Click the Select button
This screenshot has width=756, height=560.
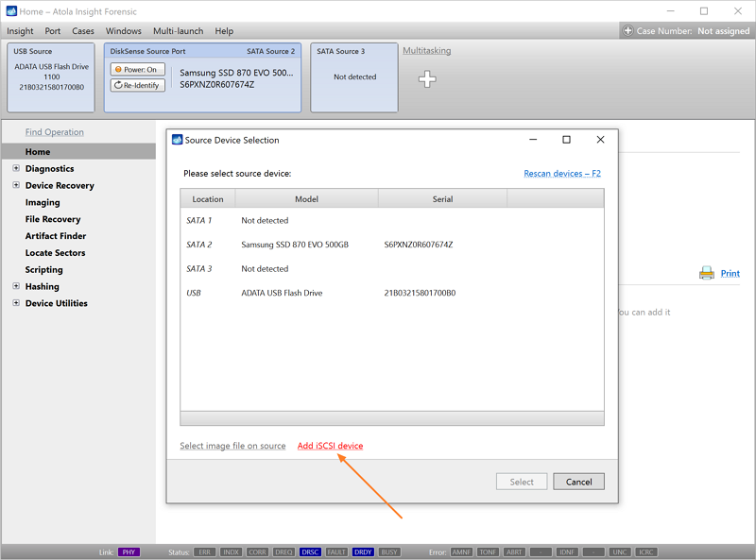pos(522,482)
